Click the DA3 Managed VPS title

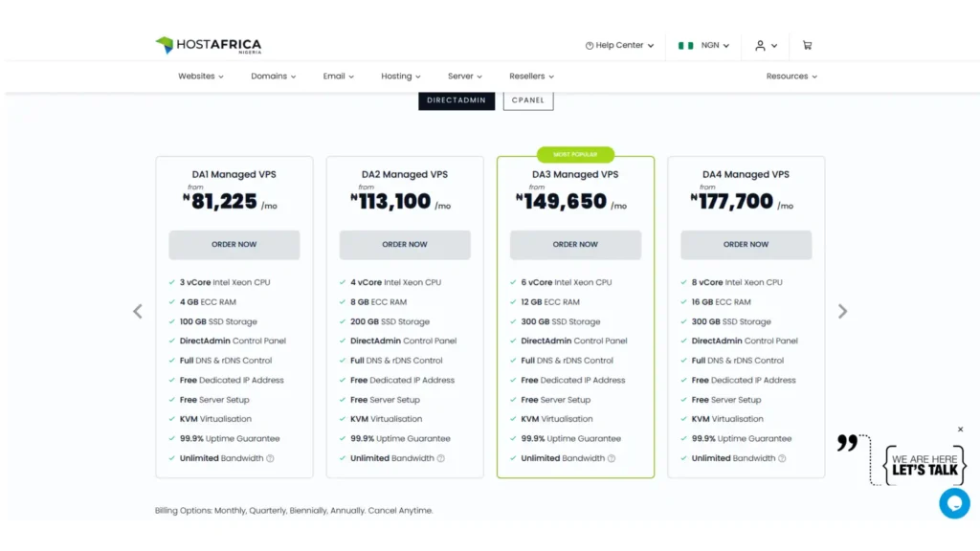pos(575,174)
